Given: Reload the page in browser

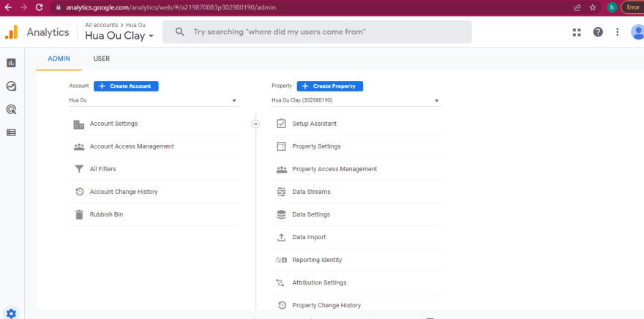Looking at the screenshot, I should click(x=39, y=7).
